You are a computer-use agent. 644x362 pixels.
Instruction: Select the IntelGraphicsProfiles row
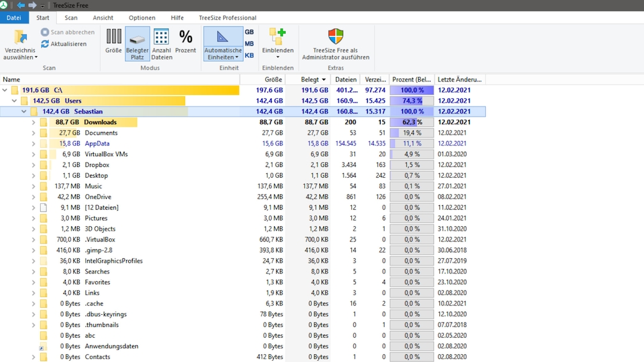(242, 261)
